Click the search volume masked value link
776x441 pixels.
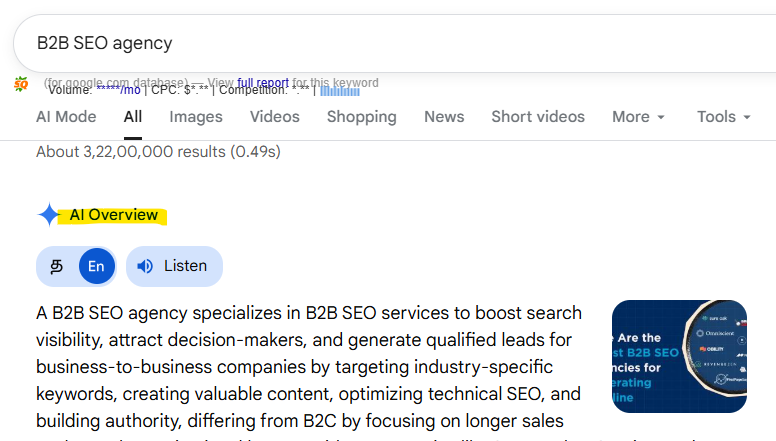(x=117, y=91)
